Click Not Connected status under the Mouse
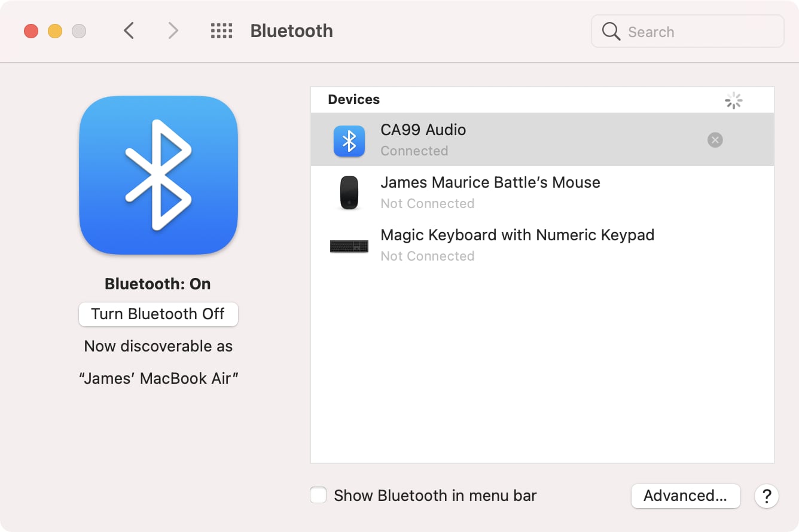The height and width of the screenshot is (532, 799). [x=428, y=203]
